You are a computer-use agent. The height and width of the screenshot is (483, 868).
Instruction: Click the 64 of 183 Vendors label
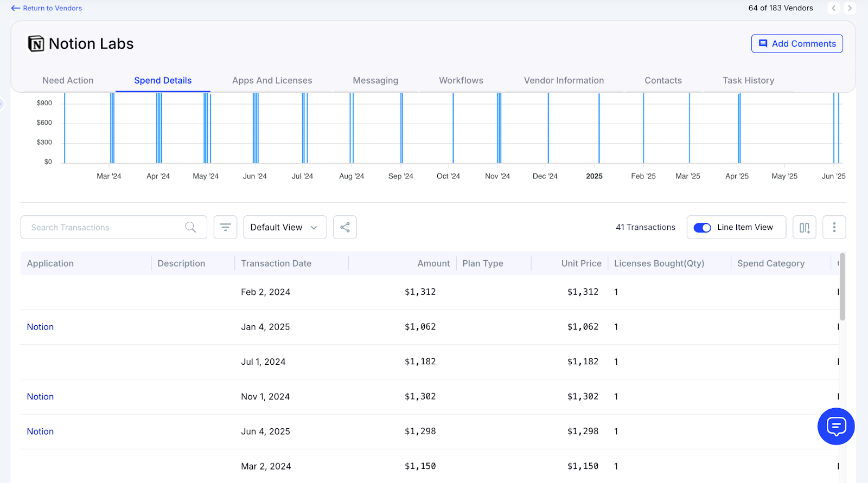click(781, 8)
